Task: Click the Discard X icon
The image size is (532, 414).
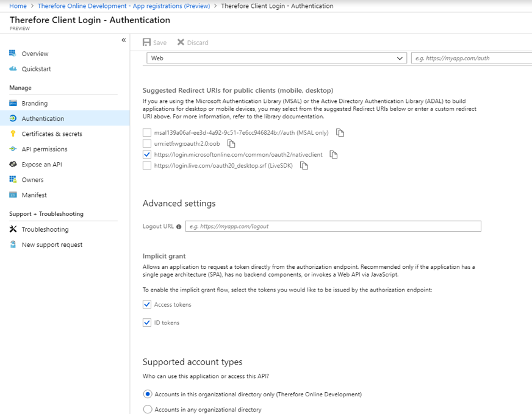Action: [x=181, y=42]
